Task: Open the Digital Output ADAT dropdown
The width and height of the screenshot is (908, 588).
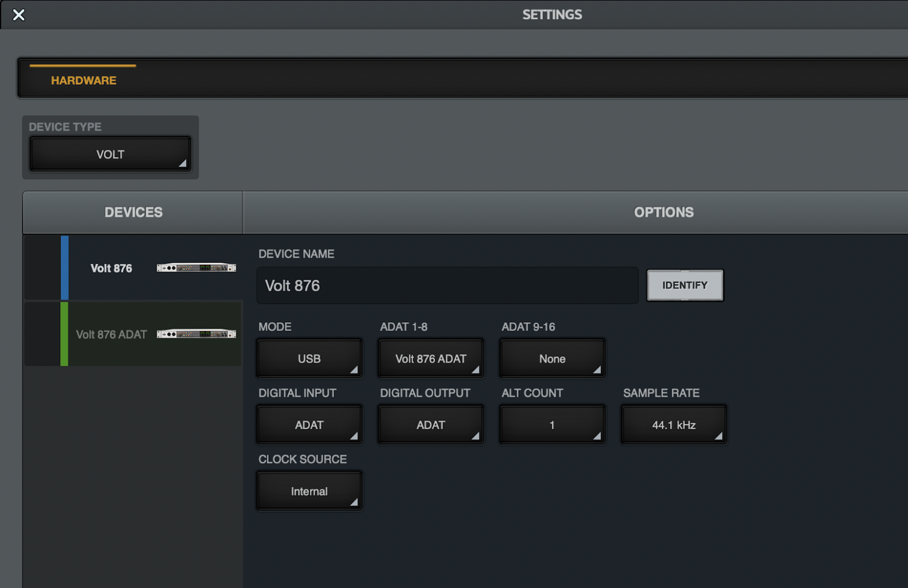Action: tap(431, 425)
